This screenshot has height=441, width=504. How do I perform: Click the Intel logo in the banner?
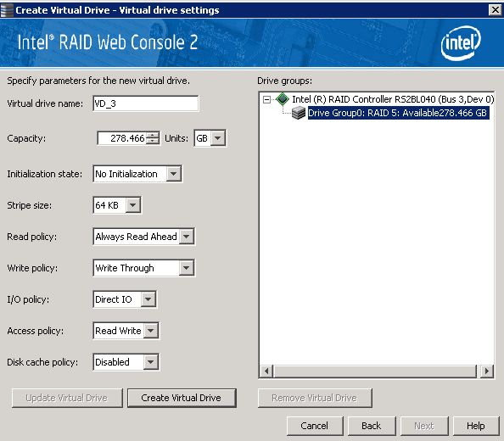pos(461,43)
